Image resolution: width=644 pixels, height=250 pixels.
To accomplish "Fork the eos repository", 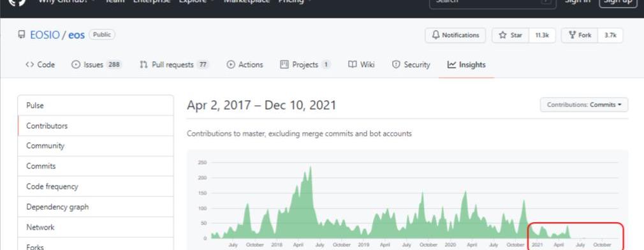I will [580, 35].
